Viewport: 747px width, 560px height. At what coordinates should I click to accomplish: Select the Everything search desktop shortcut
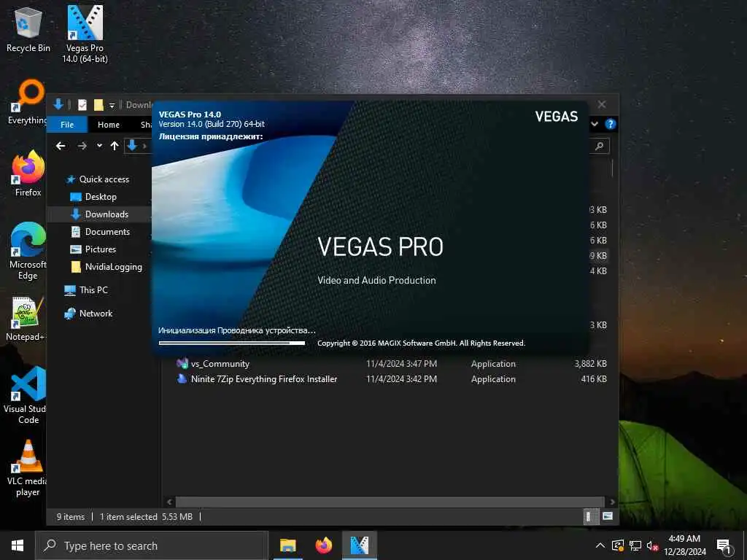[28, 102]
